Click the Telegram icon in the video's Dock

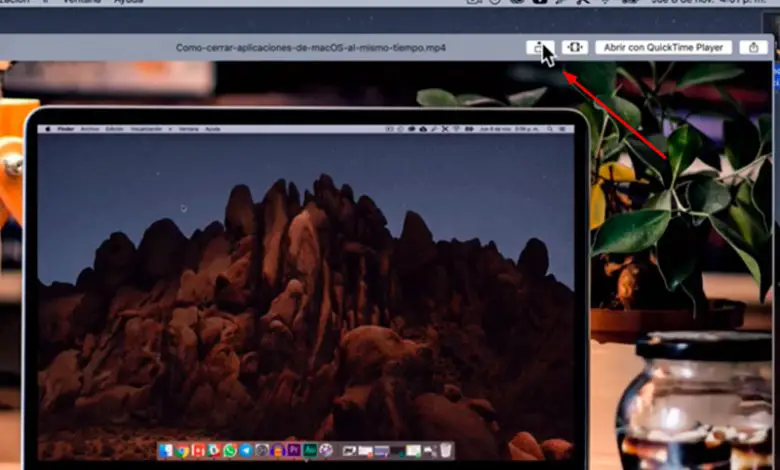coord(246,451)
